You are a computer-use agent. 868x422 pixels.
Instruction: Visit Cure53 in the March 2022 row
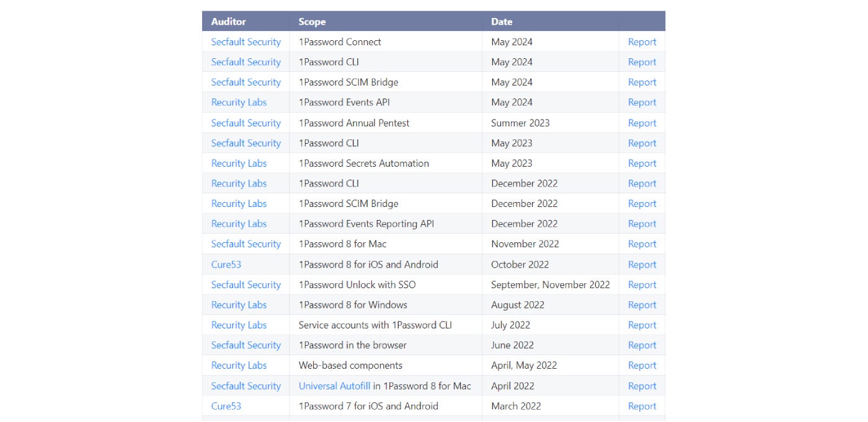point(226,406)
